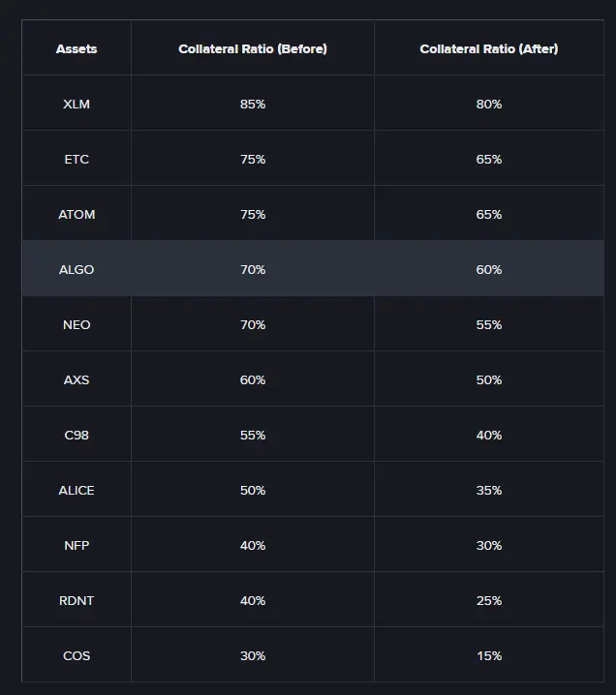Click the highlighted ALGO row label
This screenshot has height=695, width=616.
click(77, 269)
